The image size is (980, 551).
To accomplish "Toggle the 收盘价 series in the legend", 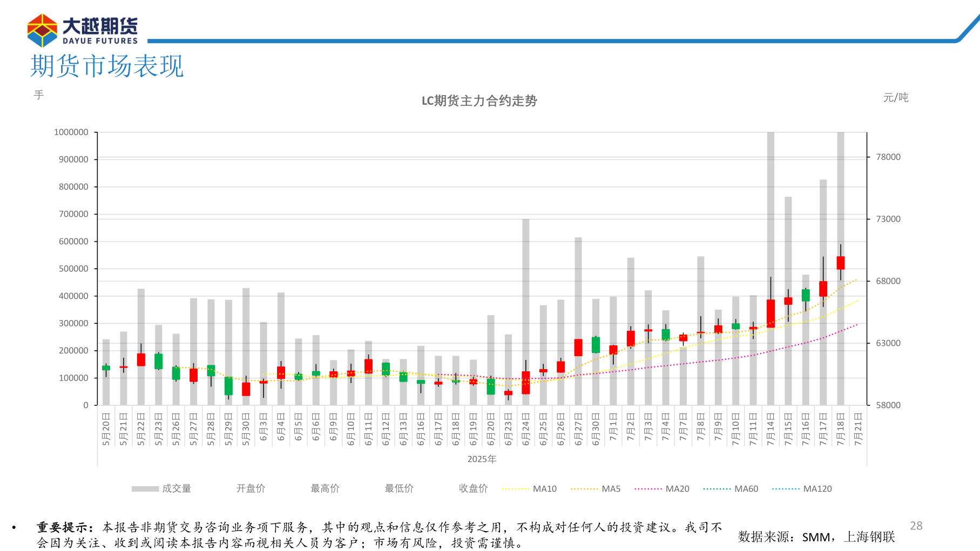I will click(x=474, y=488).
